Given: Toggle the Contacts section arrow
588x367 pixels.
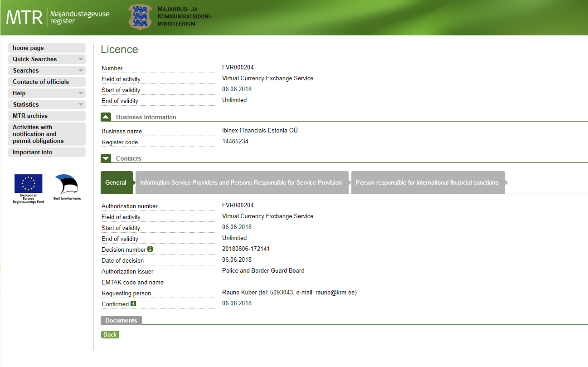Looking at the screenshot, I should pos(106,158).
